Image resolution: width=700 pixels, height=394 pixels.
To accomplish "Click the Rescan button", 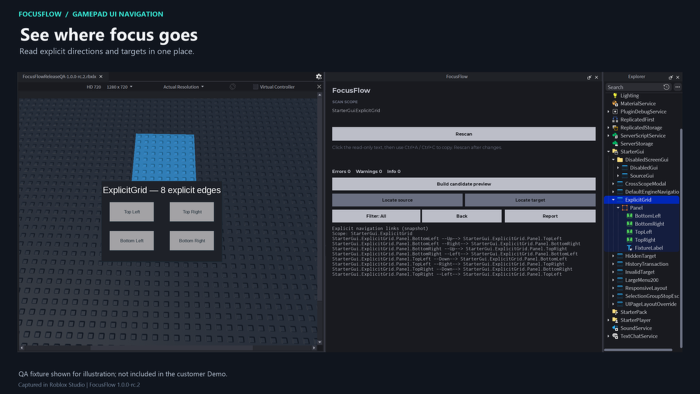I will (463, 134).
